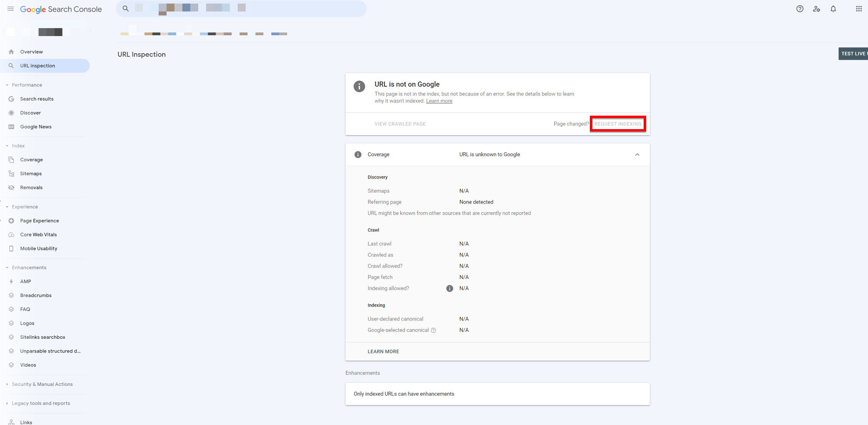This screenshot has height=425, width=868.
Task: Select URL inspection in the sidebar
Action: (38, 65)
